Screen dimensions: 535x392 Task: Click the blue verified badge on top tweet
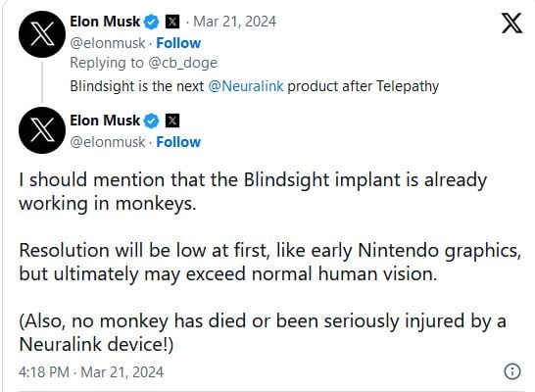[x=152, y=23]
